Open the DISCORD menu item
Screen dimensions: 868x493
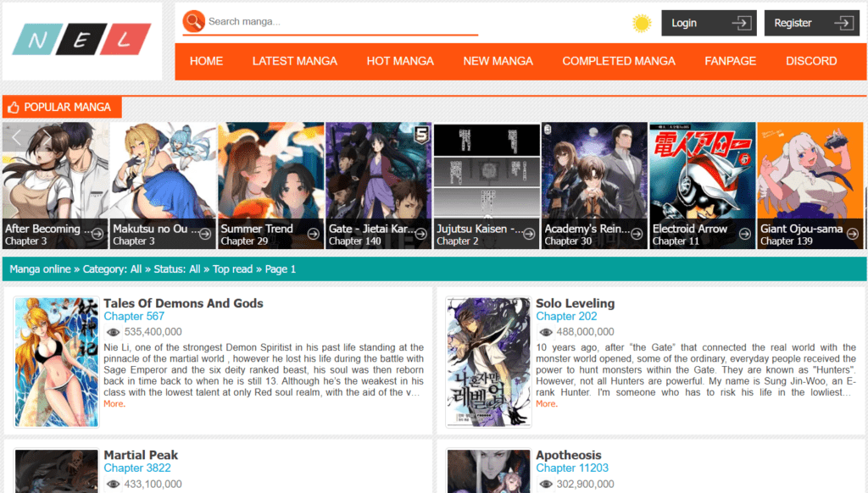[811, 62]
